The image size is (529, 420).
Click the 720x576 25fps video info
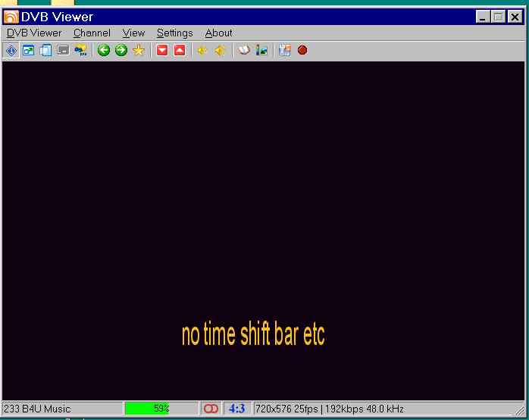pyautogui.click(x=286, y=409)
